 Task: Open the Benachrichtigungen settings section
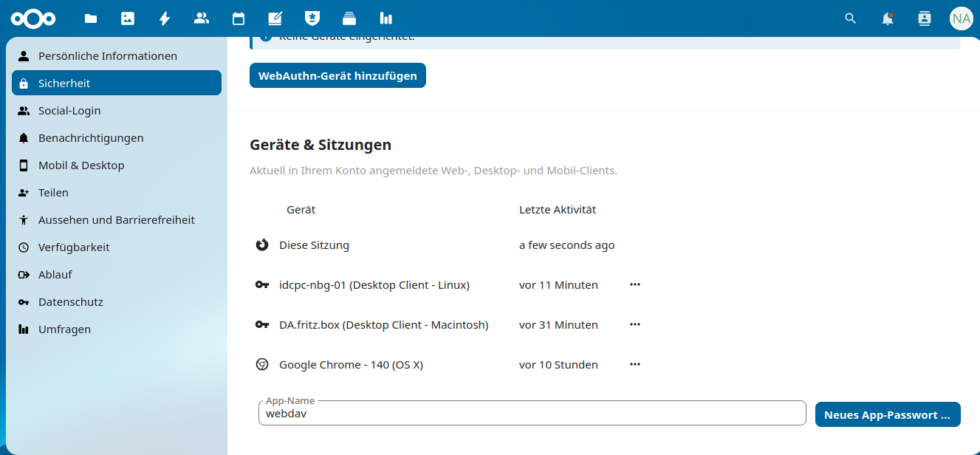tap(91, 138)
